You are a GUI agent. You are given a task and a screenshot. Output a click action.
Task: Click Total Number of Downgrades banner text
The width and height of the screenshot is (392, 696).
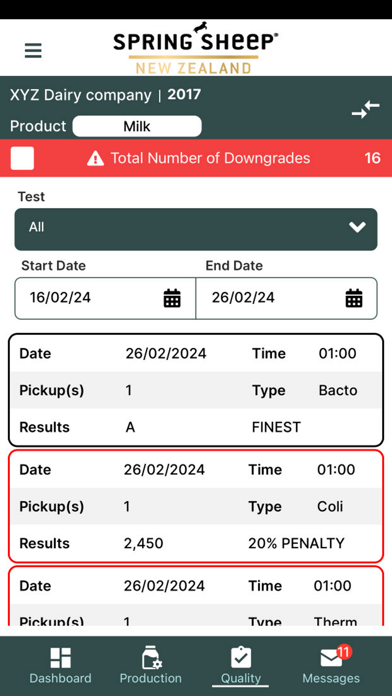click(x=210, y=158)
